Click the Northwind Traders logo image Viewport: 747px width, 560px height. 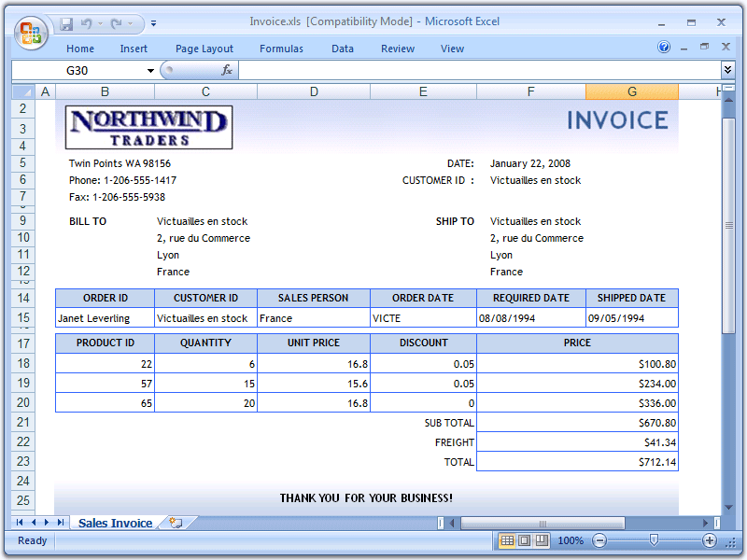[x=148, y=127]
